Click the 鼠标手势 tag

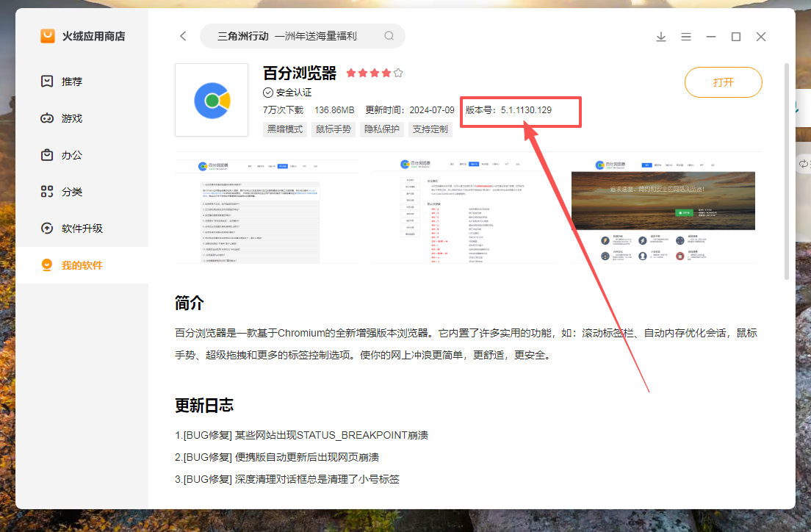click(x=334, y=129)
